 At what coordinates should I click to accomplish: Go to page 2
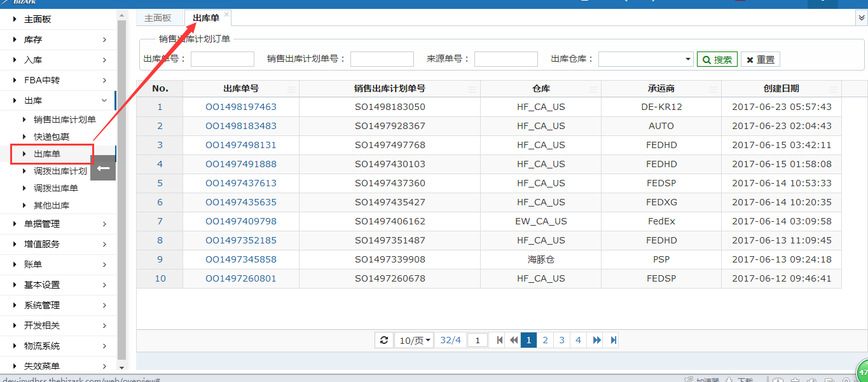point(545,340)
